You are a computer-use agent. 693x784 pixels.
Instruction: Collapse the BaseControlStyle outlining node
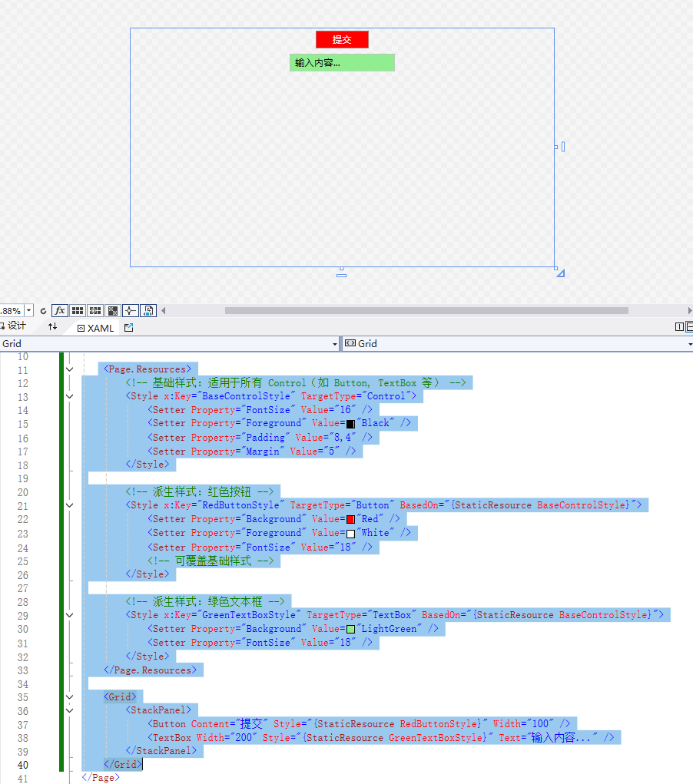70,396
